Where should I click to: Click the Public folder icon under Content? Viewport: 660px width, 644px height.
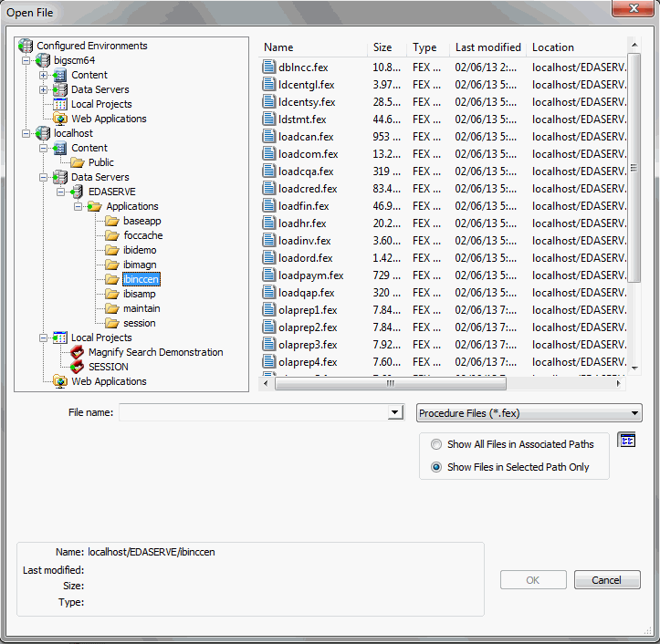tap(78, 162)
